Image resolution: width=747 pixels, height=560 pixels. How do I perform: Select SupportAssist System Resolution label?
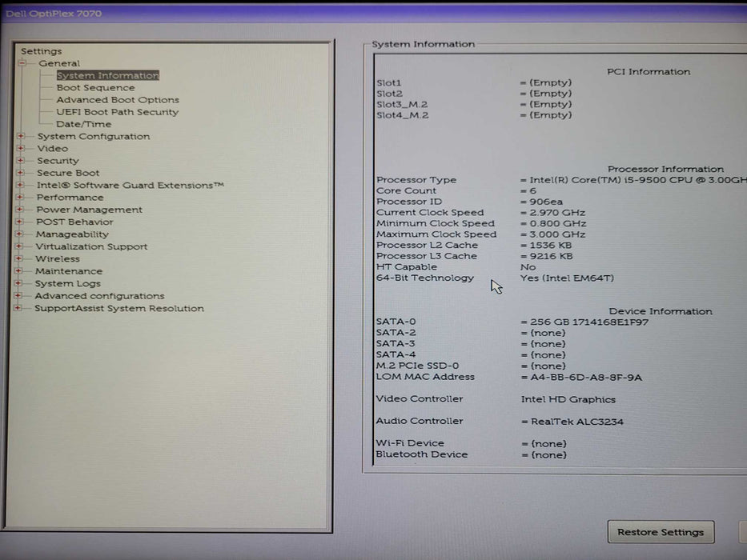point(119,309)
